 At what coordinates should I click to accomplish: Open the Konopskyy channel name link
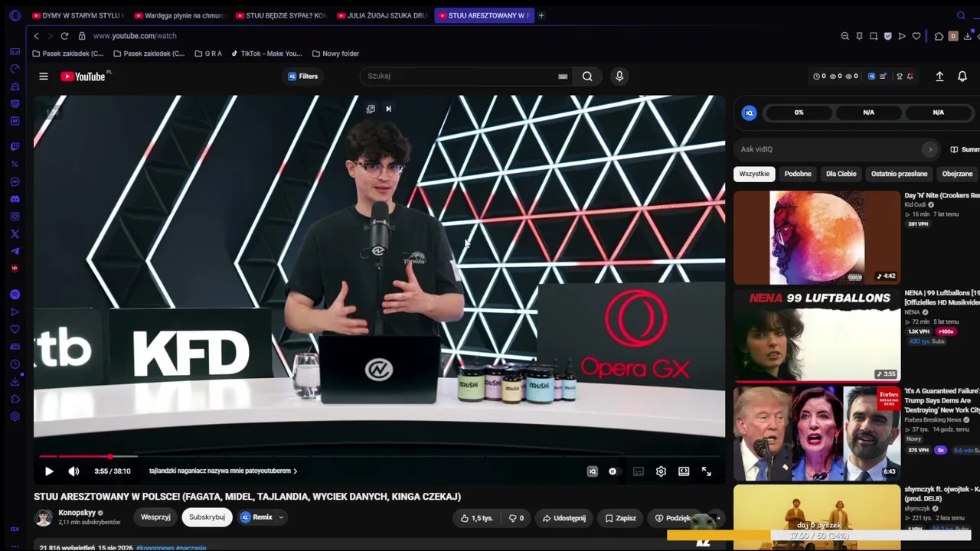pyautogui.click(x=77, y=513)
